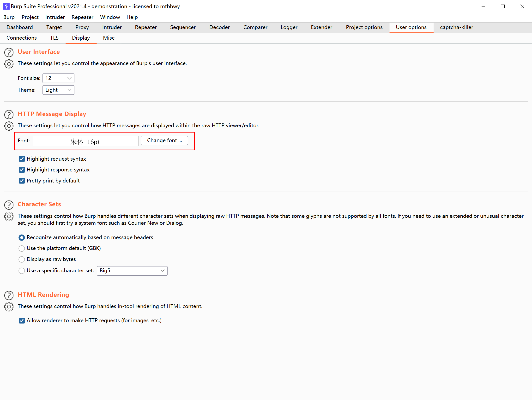The width and height of the screenshot is (532, 400).
Task: Open the Repeater menu in menu bar
Action: click(x=83, y=17)
